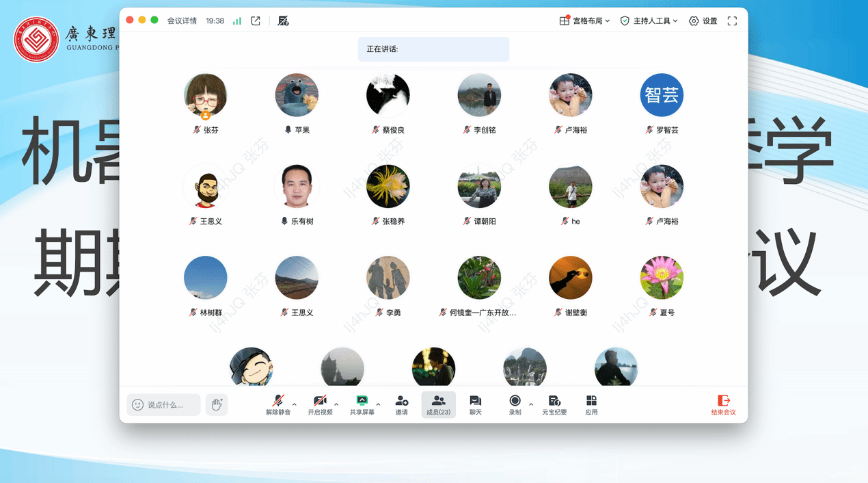The height and width of the screenshot is (483, 868).
Task: Open the 主持人工具 host tools dropdown
Action: (649, 21)
